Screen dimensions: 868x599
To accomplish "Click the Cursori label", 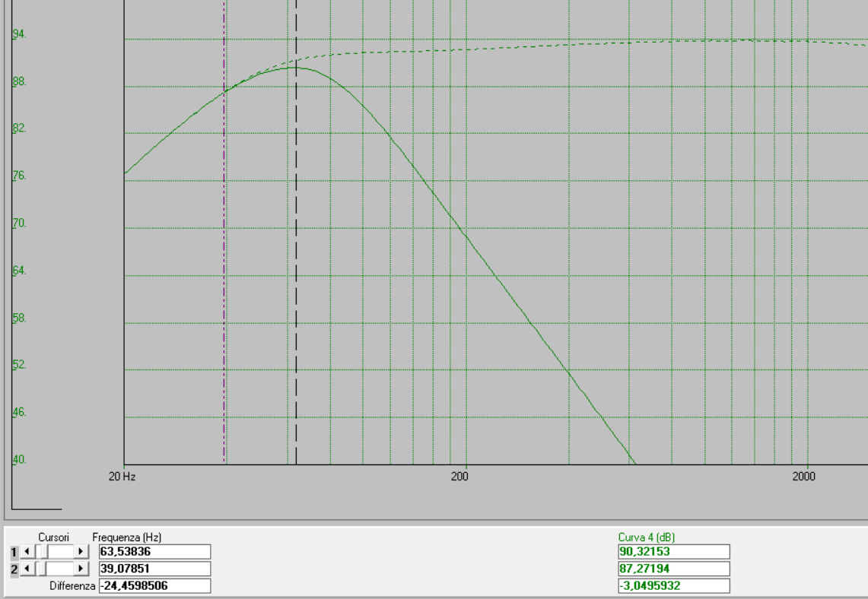I will pos(54,537).
